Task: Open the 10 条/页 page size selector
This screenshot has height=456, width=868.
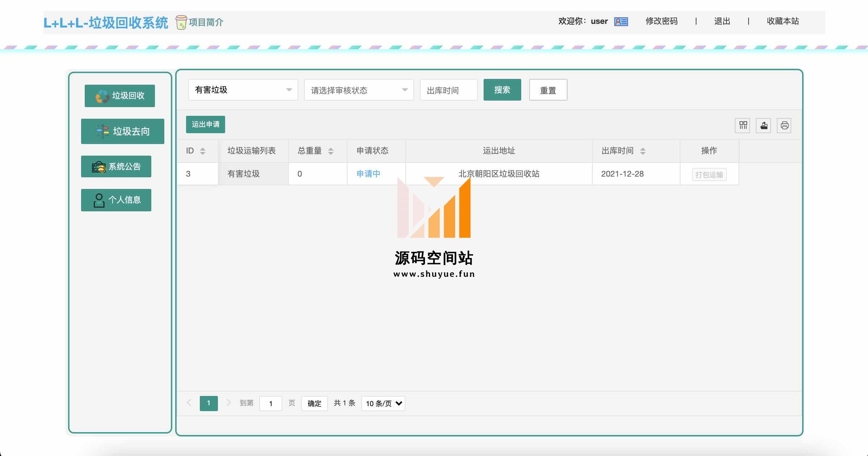Action: pyautogui.click(x=383, y=404)
